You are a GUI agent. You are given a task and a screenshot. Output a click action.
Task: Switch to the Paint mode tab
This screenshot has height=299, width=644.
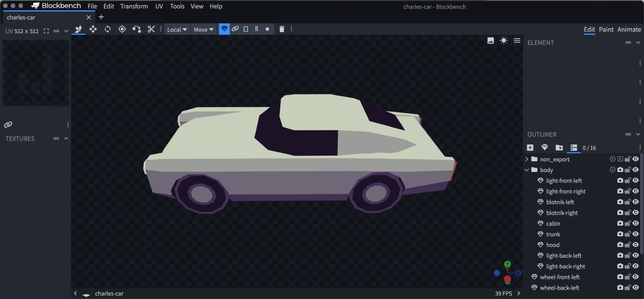606,30
